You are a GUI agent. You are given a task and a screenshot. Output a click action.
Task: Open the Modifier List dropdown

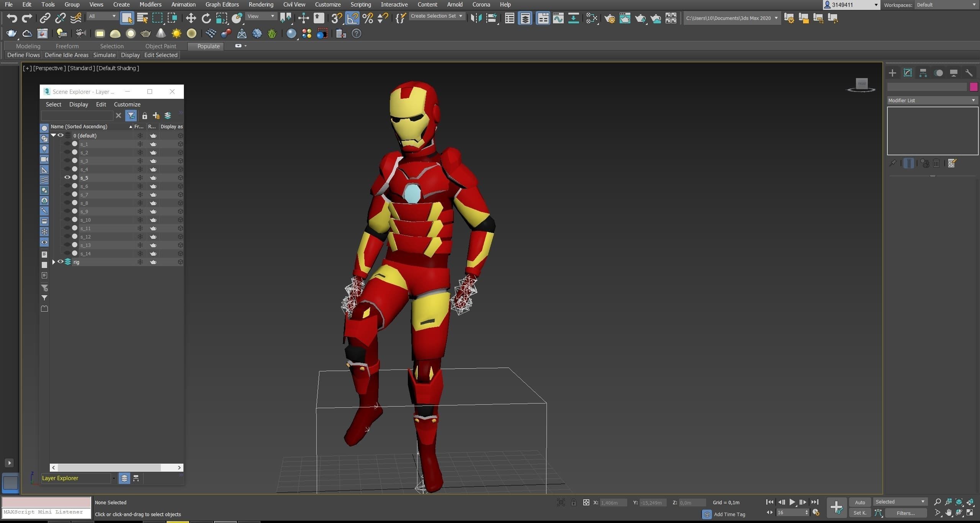coord(931,100)
